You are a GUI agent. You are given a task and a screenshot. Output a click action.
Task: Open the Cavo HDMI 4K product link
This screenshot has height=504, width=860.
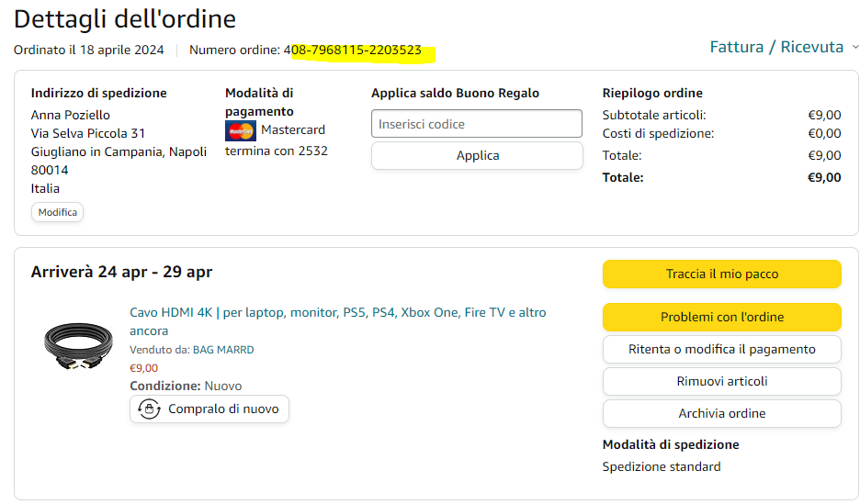337,313
